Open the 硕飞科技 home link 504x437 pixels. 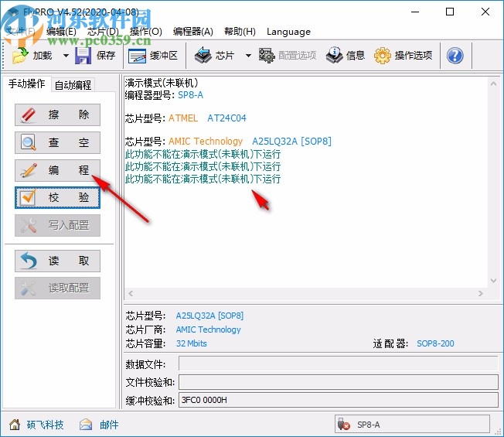click(x=46, y=425)
